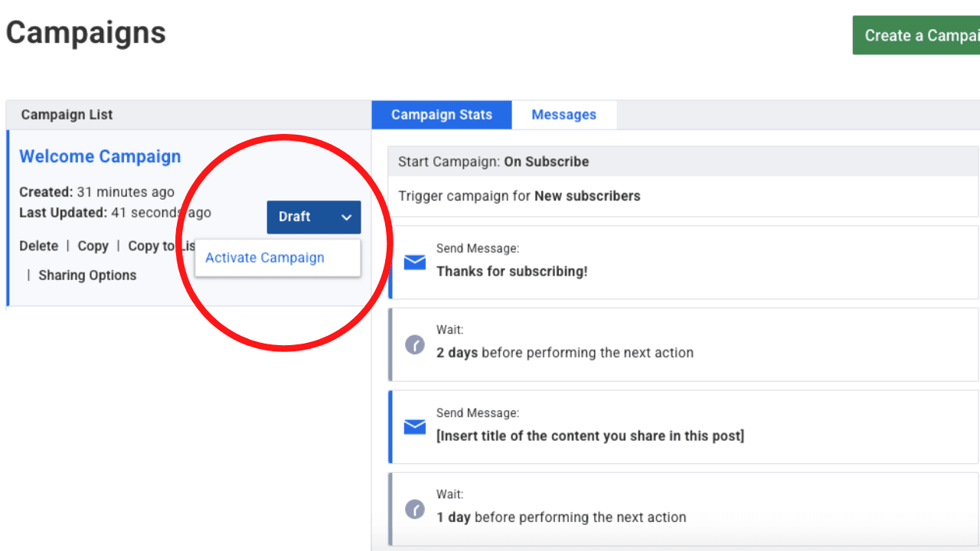Click the Created: 31 minutes ago text
Image resolution: width=980 pixels, height=551 pixels.
(96, 192)
